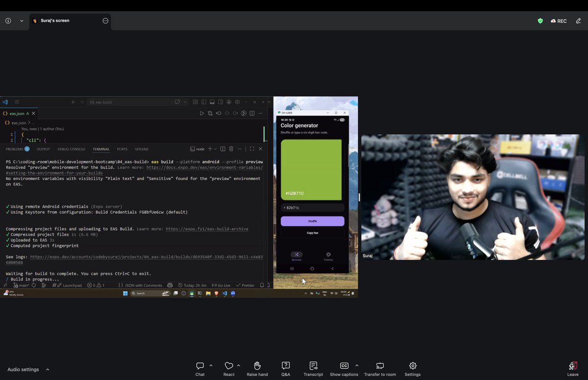Click the hex code input field showing 82b71c
Screen dimensions: 588x380
point(312,207)
